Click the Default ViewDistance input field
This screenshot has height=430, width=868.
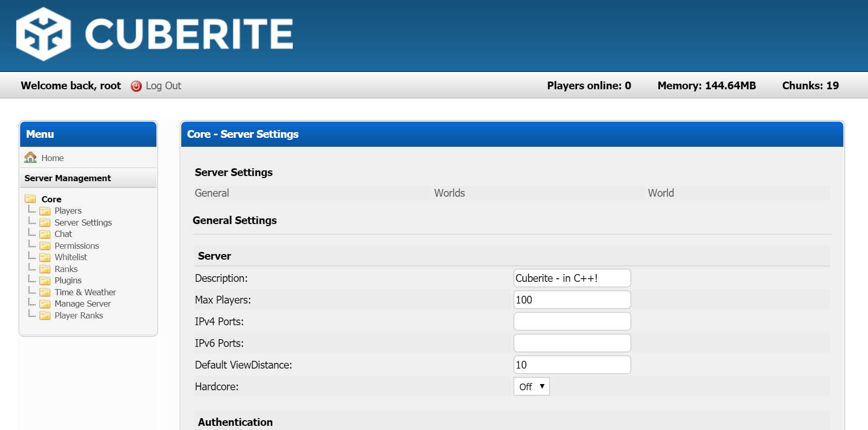tap(572, 365)
